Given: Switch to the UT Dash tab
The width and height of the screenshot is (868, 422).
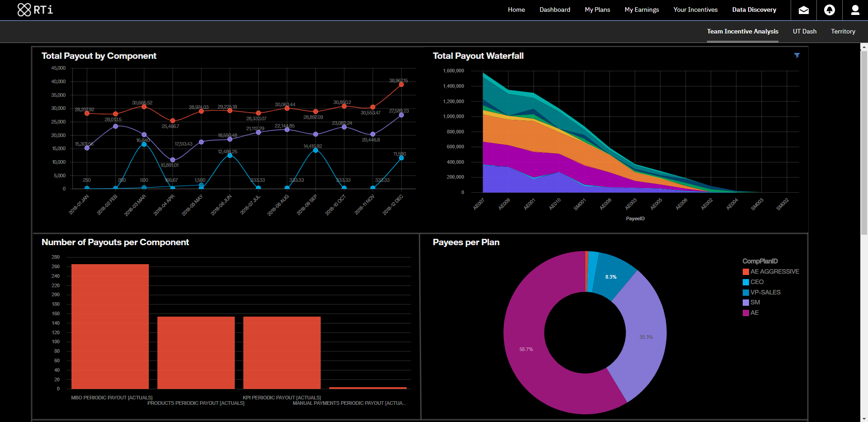Looking at the screenshot, I should [x=804, y=31].
